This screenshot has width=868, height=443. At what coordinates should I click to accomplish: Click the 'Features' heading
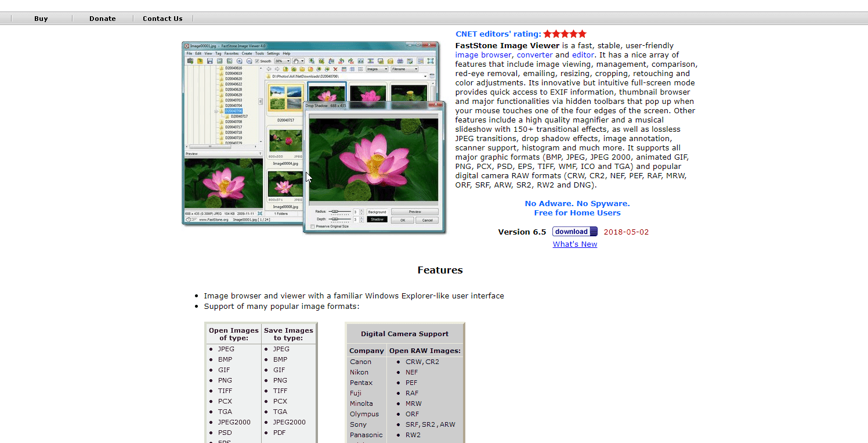440,270
